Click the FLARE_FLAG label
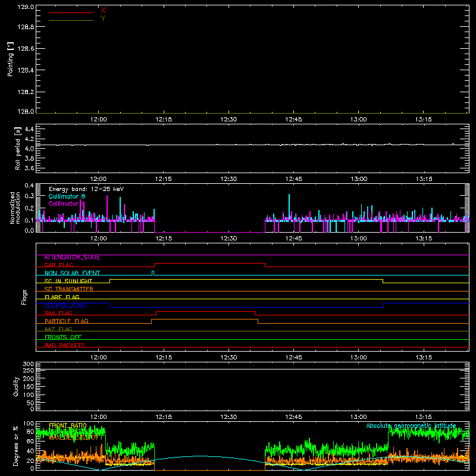 (62, 297)
